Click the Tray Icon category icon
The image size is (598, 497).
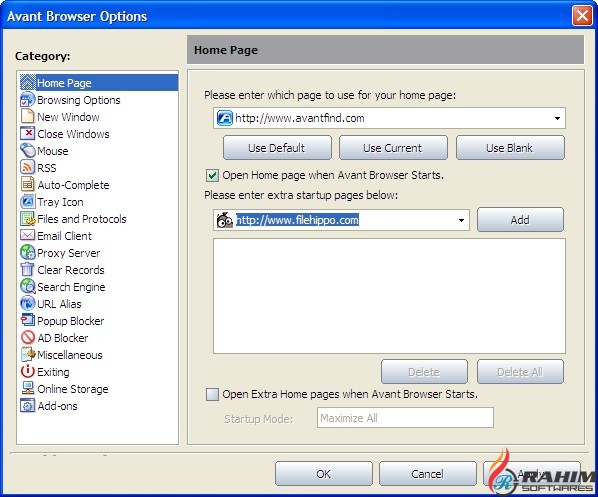coord(27,201)
